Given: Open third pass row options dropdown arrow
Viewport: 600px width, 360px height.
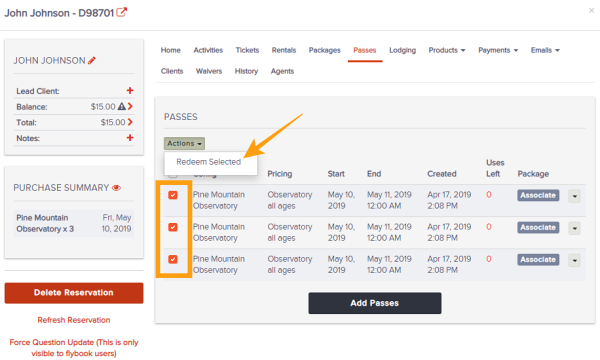Looking at the screenshot, I should pos(574,261).
